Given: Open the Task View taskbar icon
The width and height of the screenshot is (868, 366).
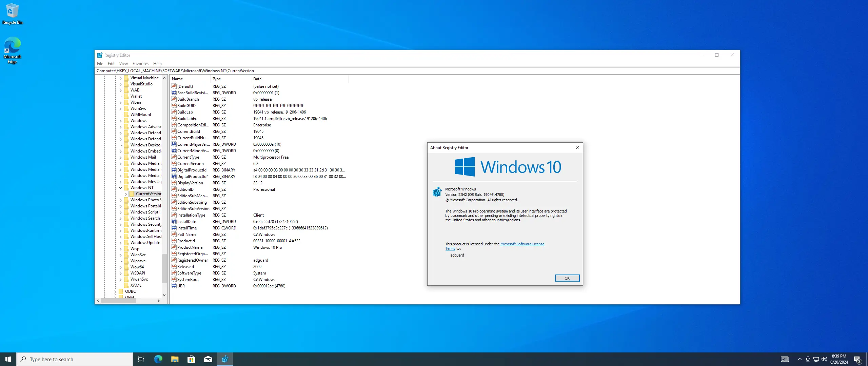Looking at the screenshot, I should 141,359.
